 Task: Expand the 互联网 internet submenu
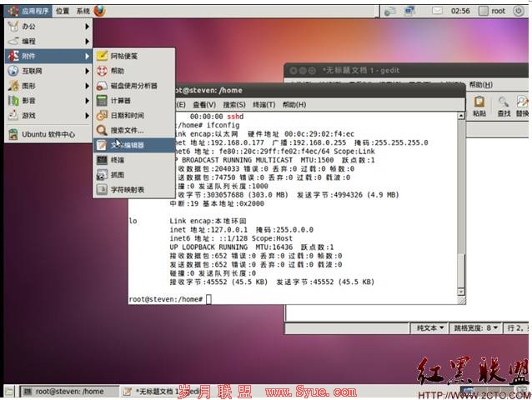tap(48, 71)
